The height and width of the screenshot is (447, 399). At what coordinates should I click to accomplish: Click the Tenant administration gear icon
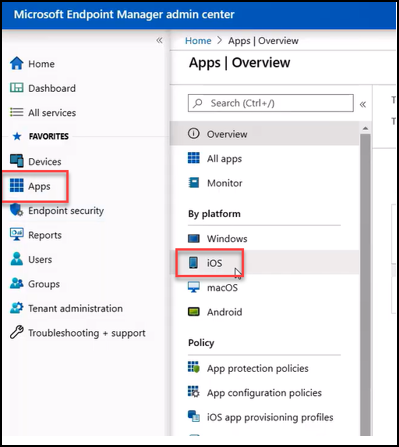tap(17, 308)
